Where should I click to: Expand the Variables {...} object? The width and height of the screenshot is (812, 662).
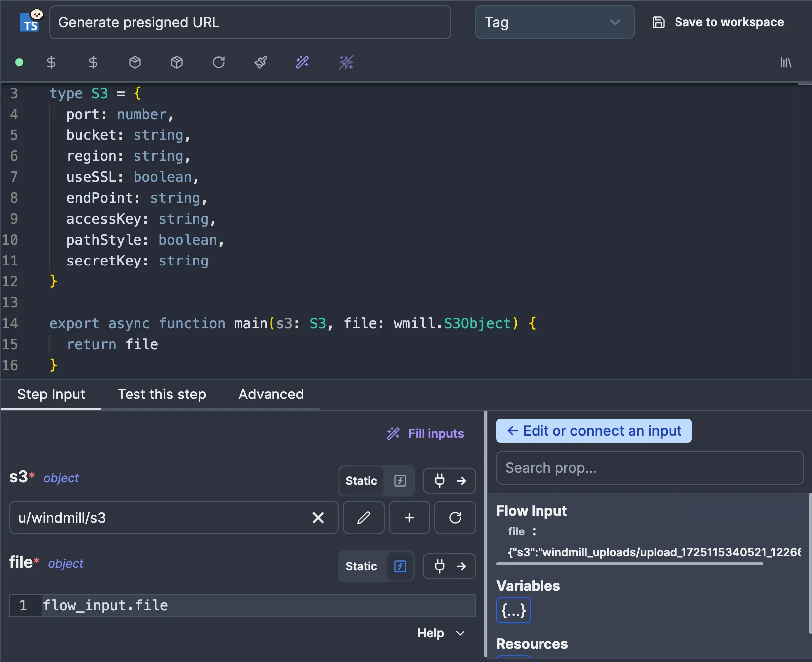tap(513, 610)
